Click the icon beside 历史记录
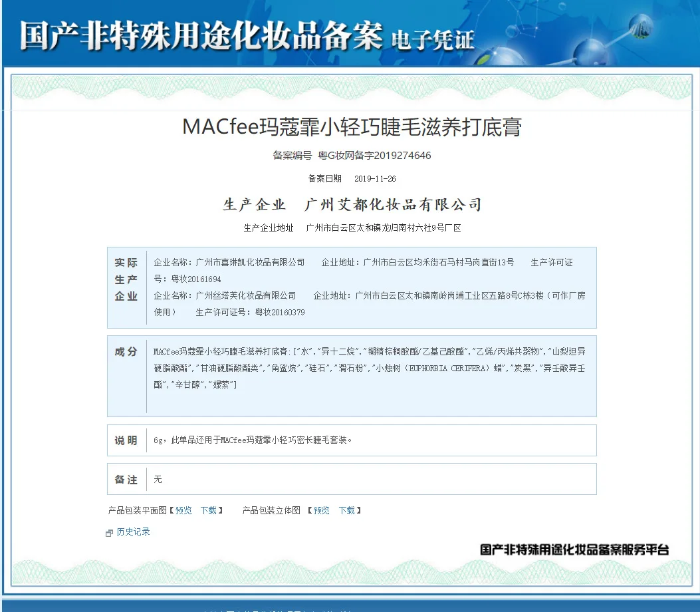The height and width of the screenshot is (612, 700). click(109, 532)
